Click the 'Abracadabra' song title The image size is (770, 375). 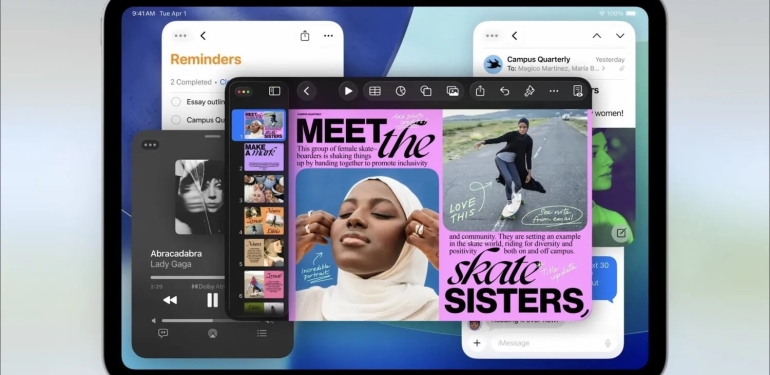[176, 254]
